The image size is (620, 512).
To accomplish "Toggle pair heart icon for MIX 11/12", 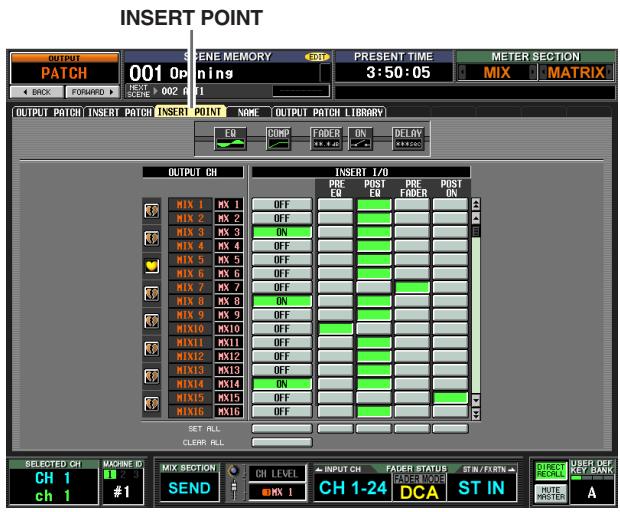I will pyautogui.click(x=151, y=349).
